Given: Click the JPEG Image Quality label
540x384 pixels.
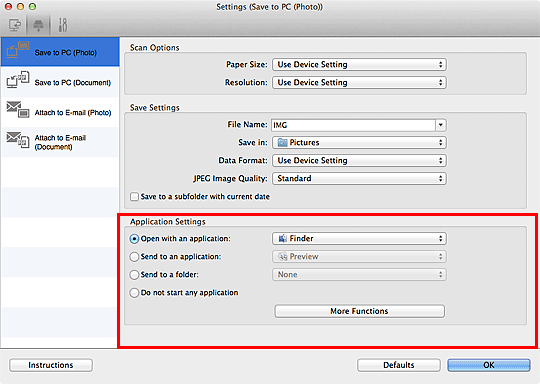Looking at the screenshot, I should tap(230, 178).
